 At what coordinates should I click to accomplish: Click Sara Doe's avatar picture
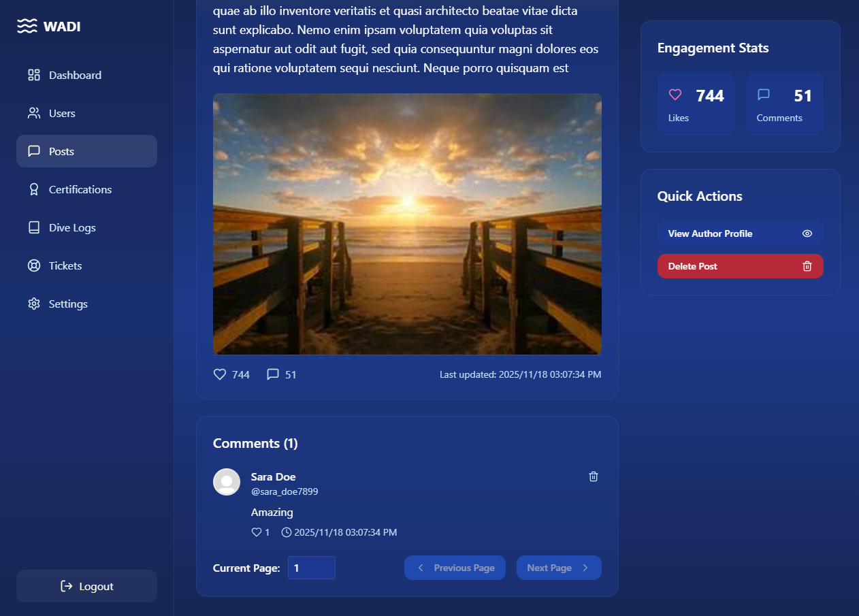click(227, 482)
